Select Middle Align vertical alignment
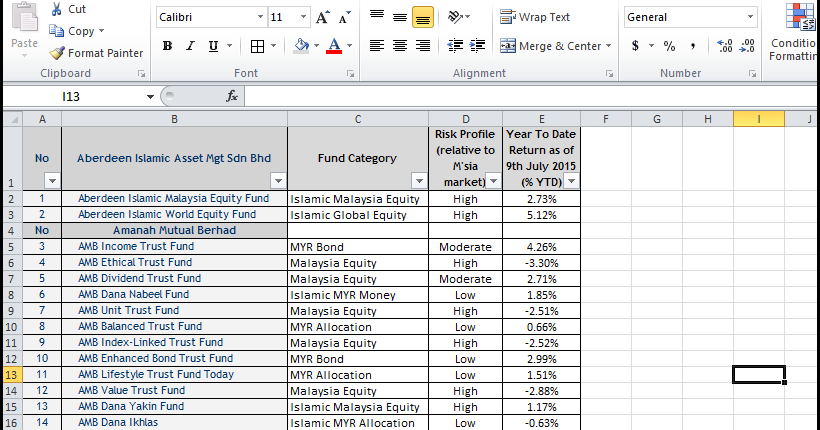The width and height of the screenshot is (820, 430). [400, 17]
